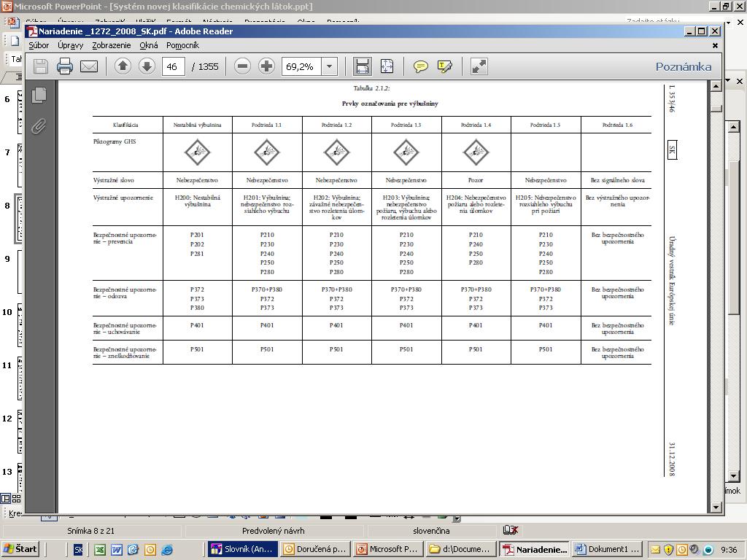Click the zoom percentage field 69,2%
Screen dimensions: 747x560
[x=301, y=66]
